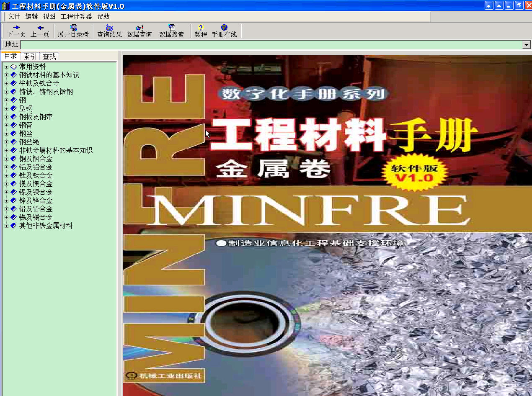Expand the 钢铁材料的基本知识 node

6,75
